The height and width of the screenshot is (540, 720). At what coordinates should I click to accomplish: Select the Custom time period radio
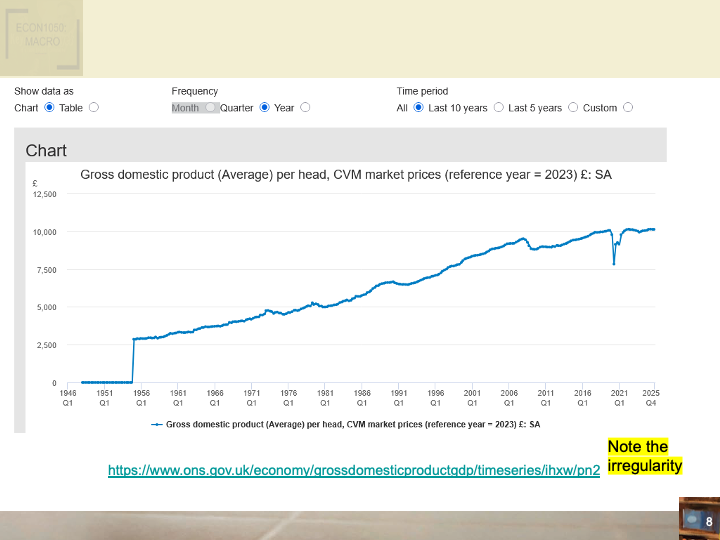tap(628, 108)
